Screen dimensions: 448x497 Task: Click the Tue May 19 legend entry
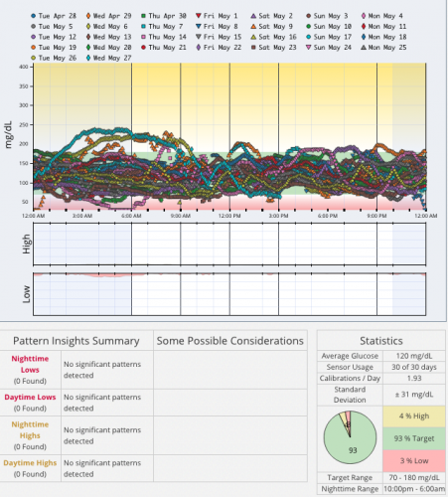click(54, 48)
